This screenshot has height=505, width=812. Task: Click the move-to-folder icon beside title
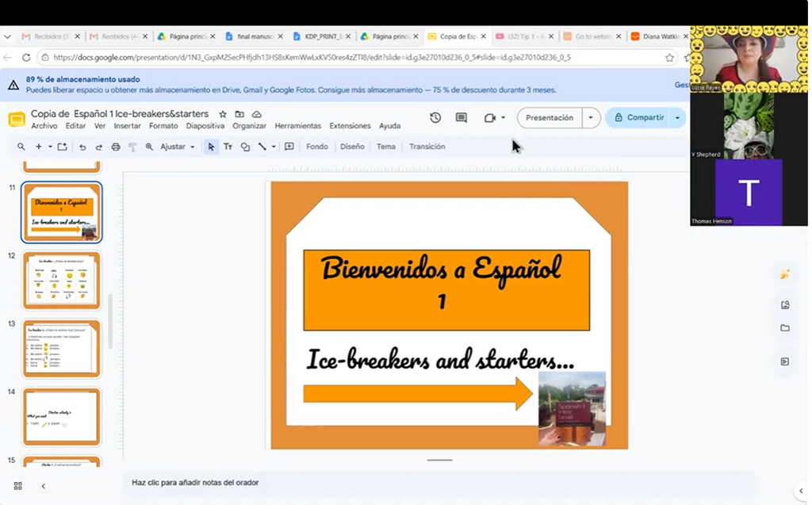click(x=239, y=114)
